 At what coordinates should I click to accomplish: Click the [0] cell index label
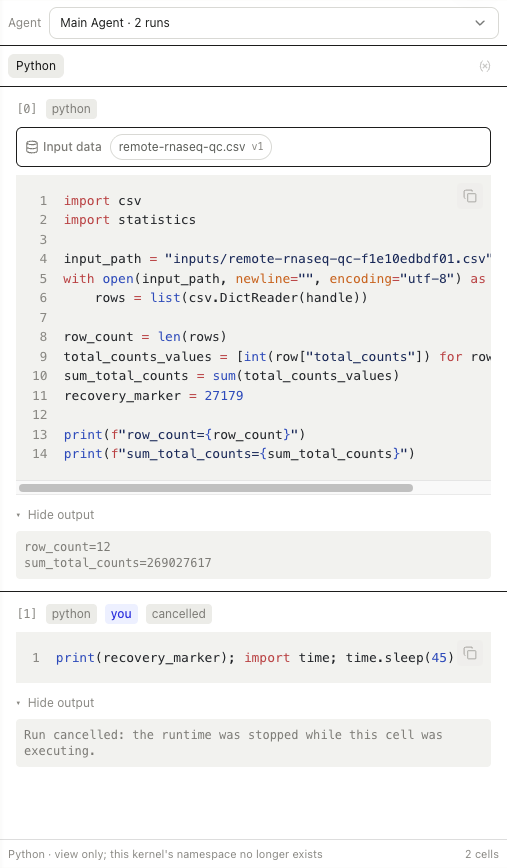tap(27, 109)
